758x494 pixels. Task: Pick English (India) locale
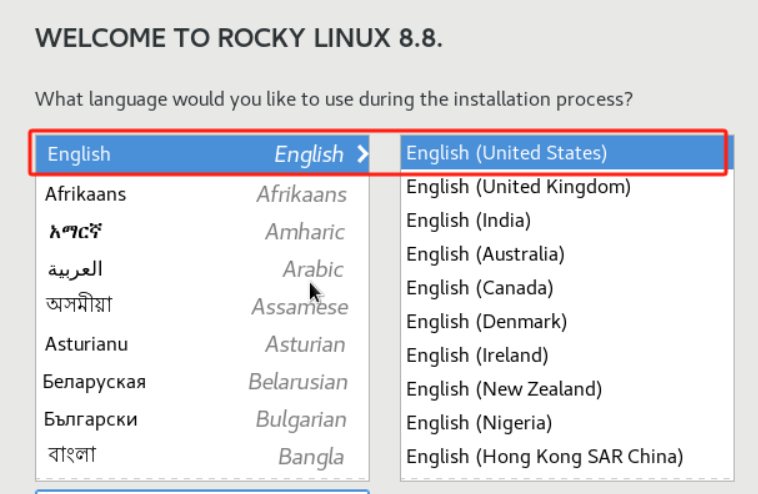click(567, 220)
